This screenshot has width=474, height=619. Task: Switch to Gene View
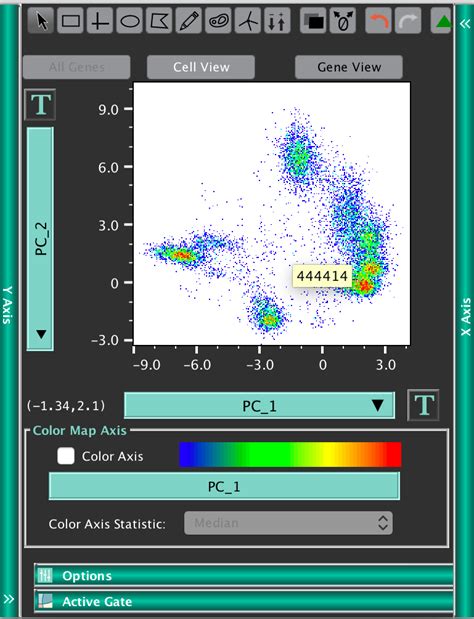coord(349,67)
